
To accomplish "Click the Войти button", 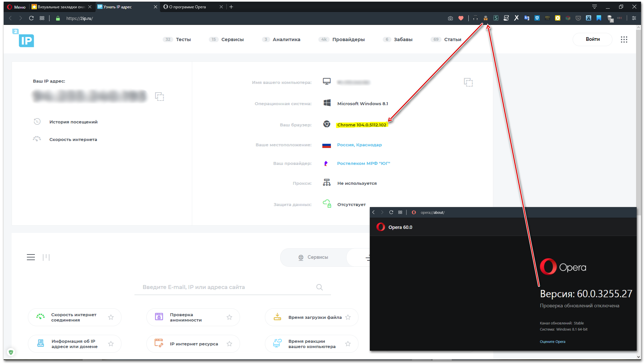I will click(593, 39).
